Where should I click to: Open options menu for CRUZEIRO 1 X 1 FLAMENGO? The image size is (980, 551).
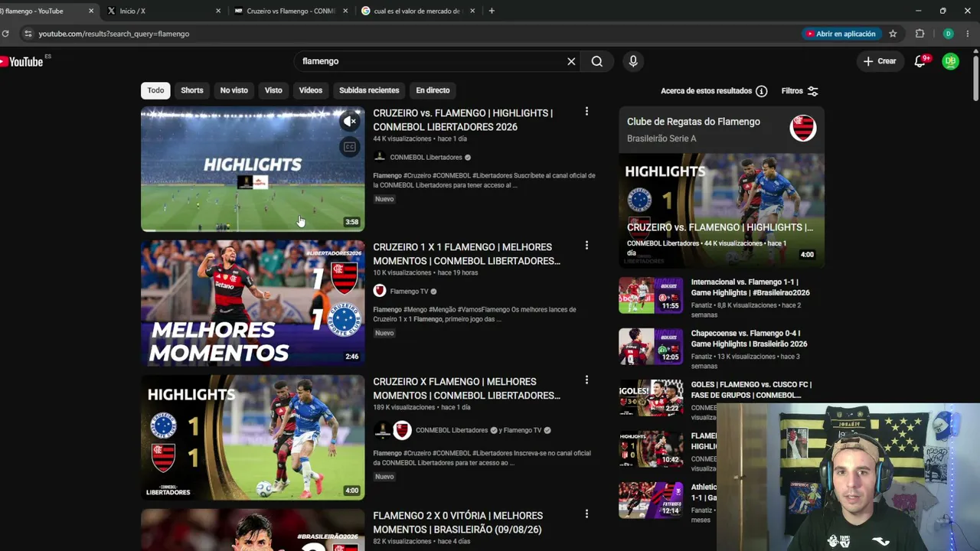pos(586,246)
